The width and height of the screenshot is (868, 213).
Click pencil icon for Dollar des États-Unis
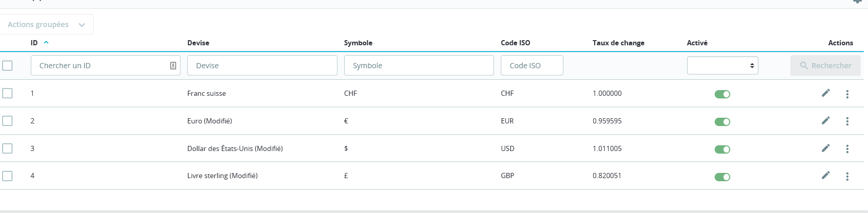pyautogui.click(x=826, y=148)
